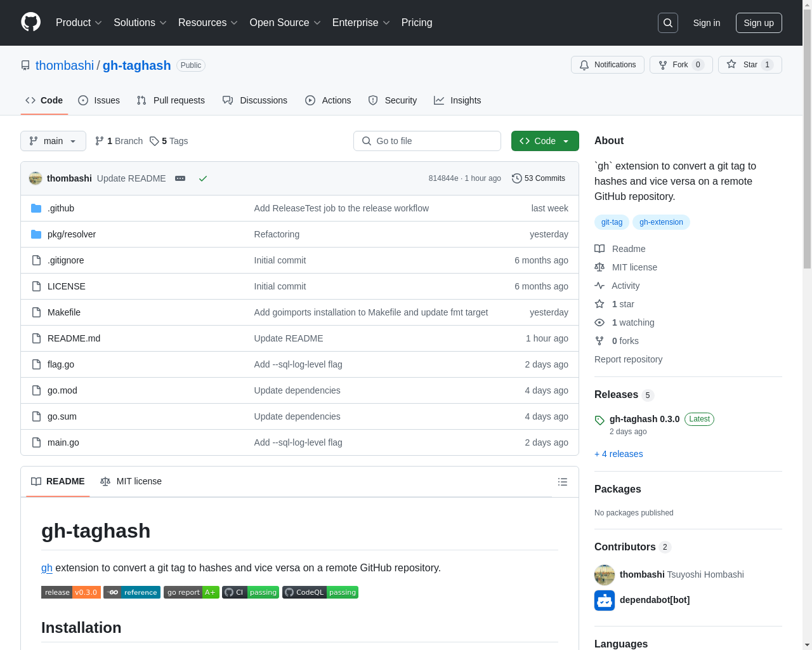Click the git-tag topic

612,222
